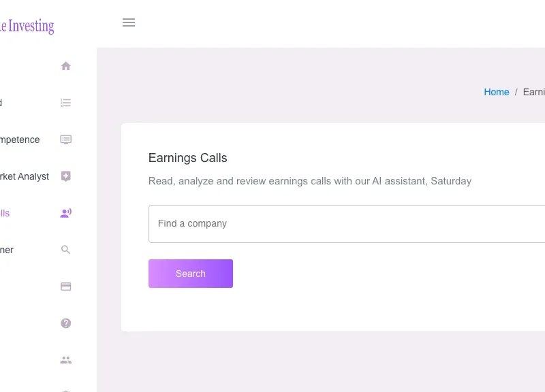Screen dimensions: 545x392
Task: Select the Earnings Calls speaking-person icon
Action: coord(65,213)
